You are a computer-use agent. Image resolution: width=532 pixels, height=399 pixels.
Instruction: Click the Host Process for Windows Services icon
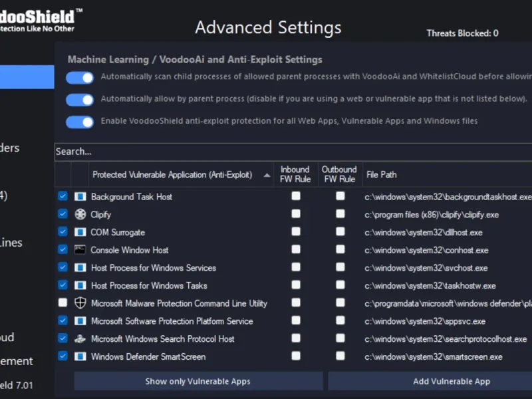80,268
